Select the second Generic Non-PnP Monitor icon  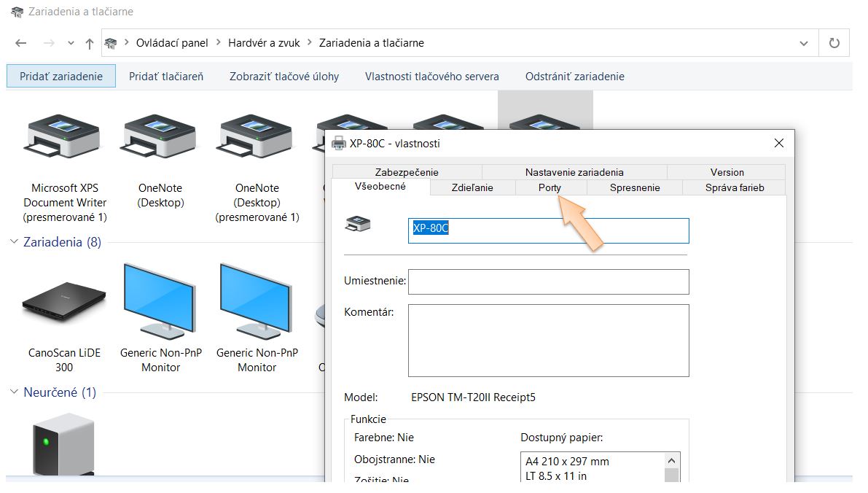pyautogui.click(x=257, y=299)
